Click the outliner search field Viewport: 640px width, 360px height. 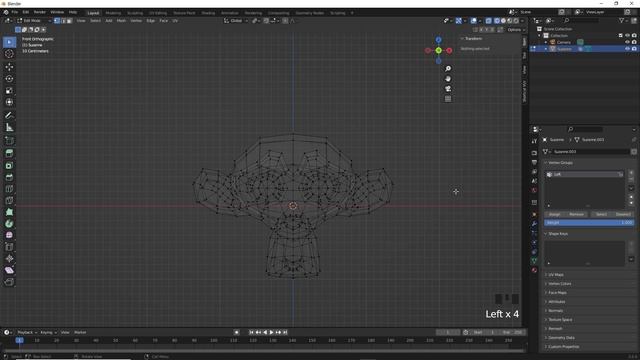click(x=581, y=20)
